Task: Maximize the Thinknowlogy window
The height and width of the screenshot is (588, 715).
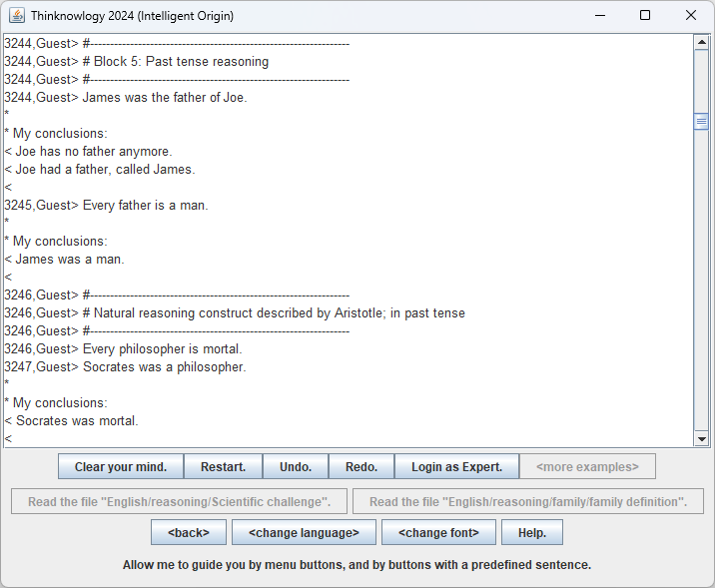Action: (x=645, y=16)
